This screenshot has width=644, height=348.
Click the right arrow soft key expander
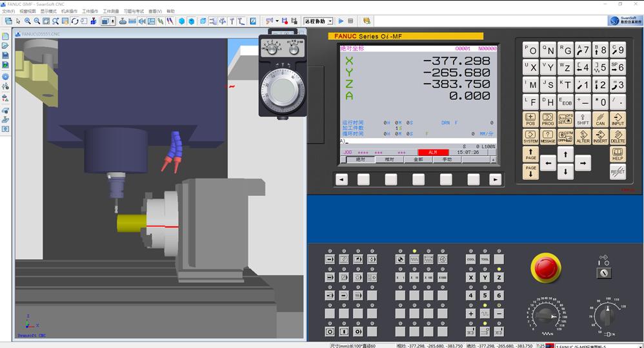[x=495, y=180]
